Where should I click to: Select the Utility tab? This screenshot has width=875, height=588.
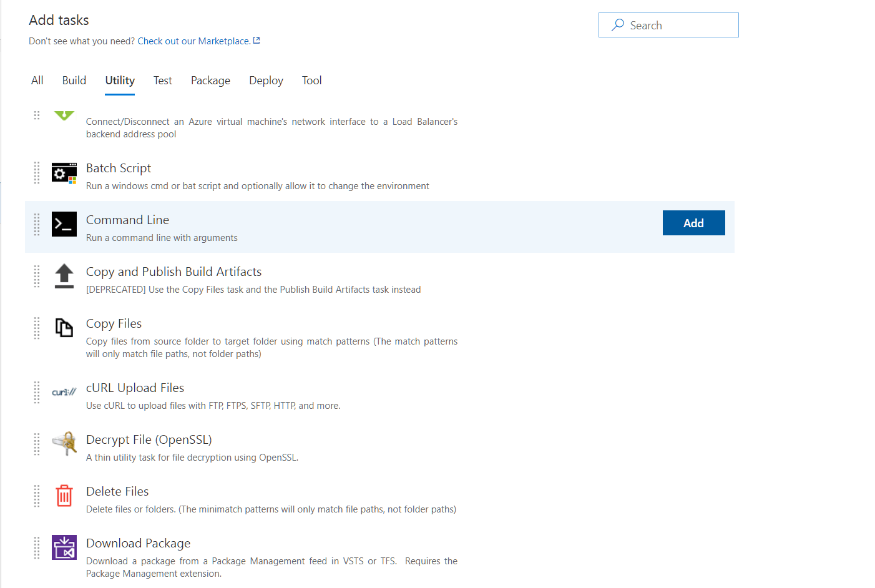(x=120, y=81)
